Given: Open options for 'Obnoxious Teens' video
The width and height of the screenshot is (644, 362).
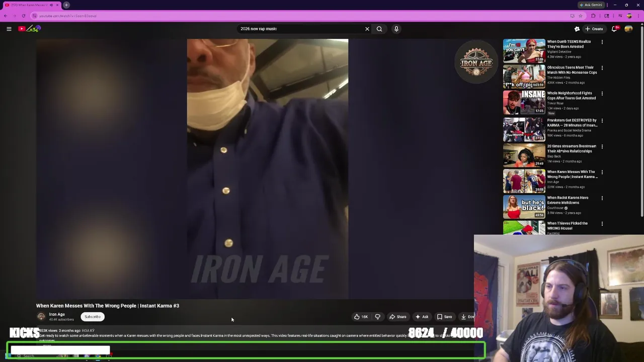Looking at the screenshot, I should click(x=602, y=68).
